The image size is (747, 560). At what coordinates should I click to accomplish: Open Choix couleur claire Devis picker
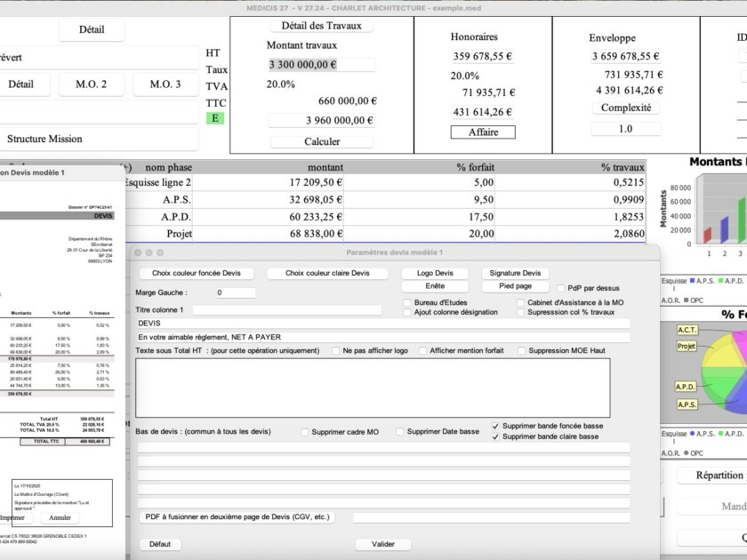[x=327, y=274]
